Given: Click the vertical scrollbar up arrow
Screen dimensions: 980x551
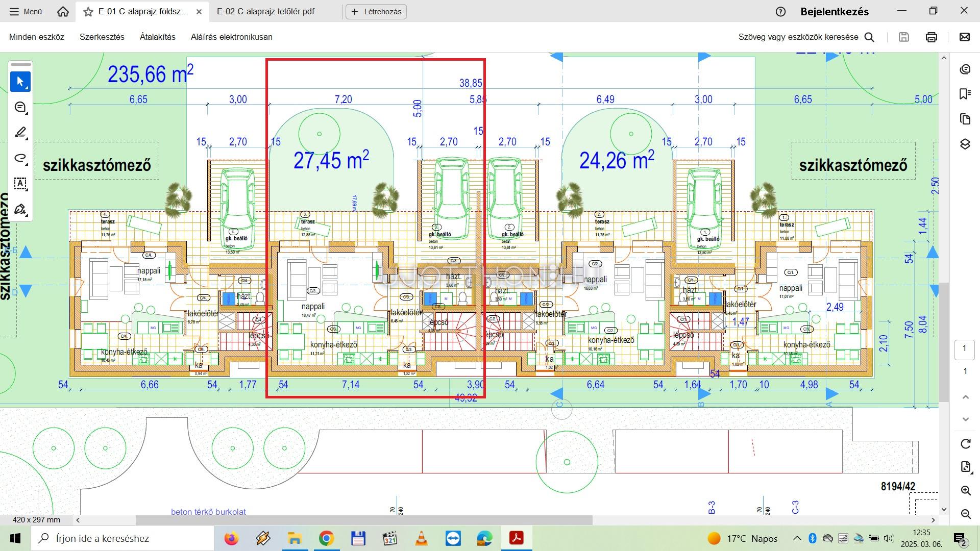Looking at the screenshot, I should 944,58.
